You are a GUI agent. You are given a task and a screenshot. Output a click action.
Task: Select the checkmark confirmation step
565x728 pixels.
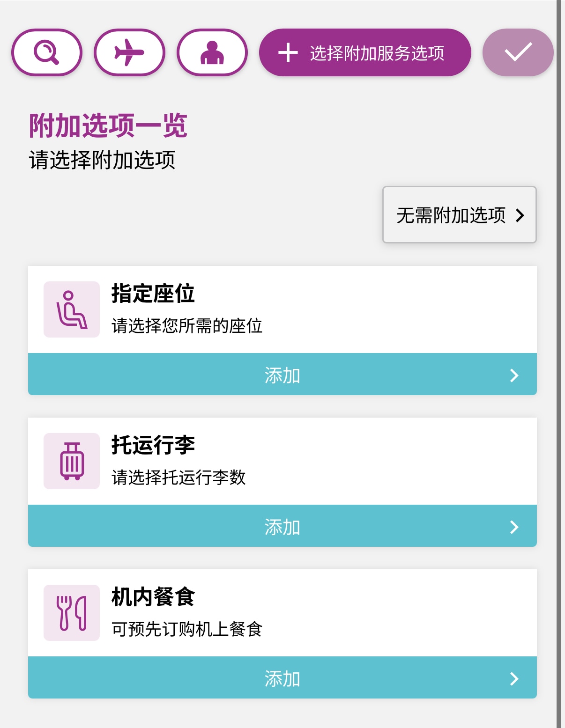tap(518, 52)
